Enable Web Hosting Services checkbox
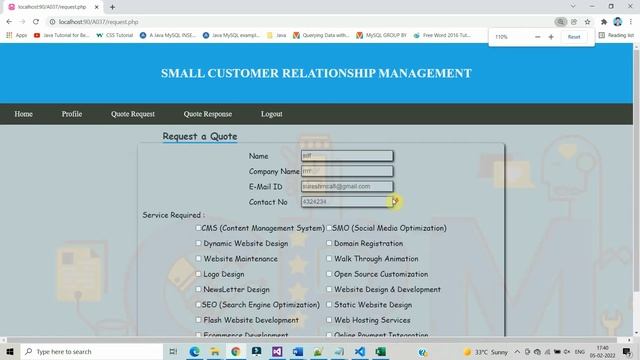This screenshot has height=360, width=640. pos(329,320)
